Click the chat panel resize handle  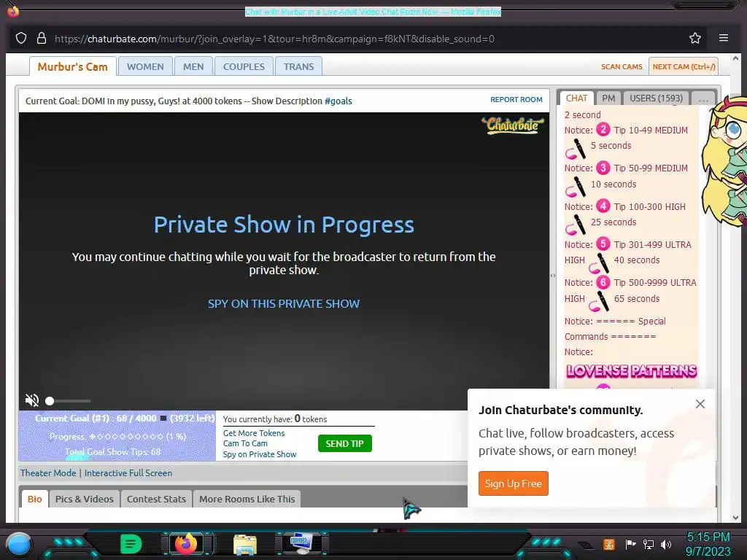point(553,275)
